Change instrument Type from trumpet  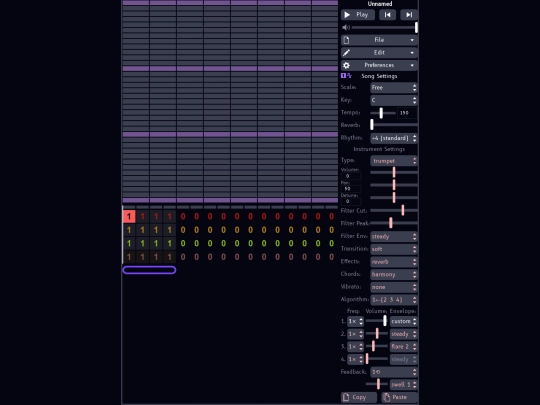pyautogui.click(x=394, y=161)
